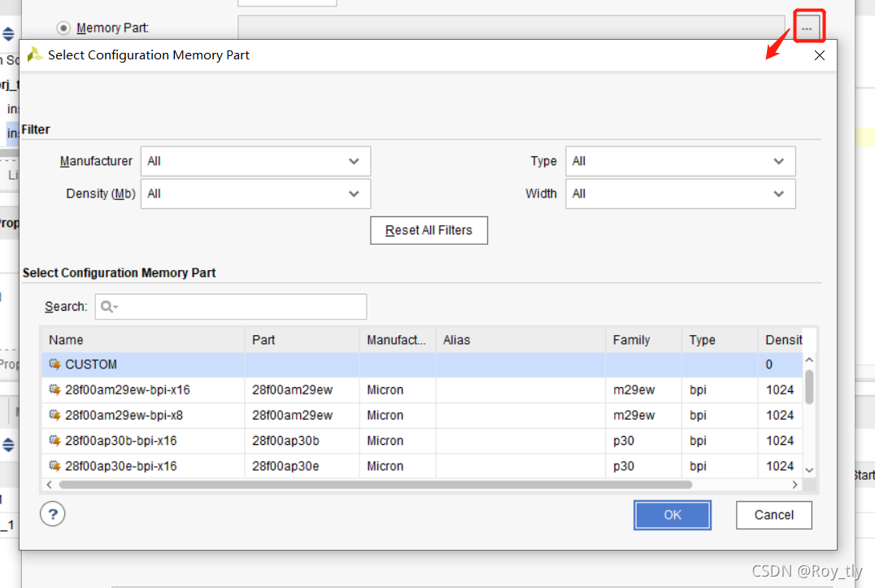The height and width of the screenshot is (588, 875).
Task: Close the Select Configuration Memory Part dialog
Action: 819,55
